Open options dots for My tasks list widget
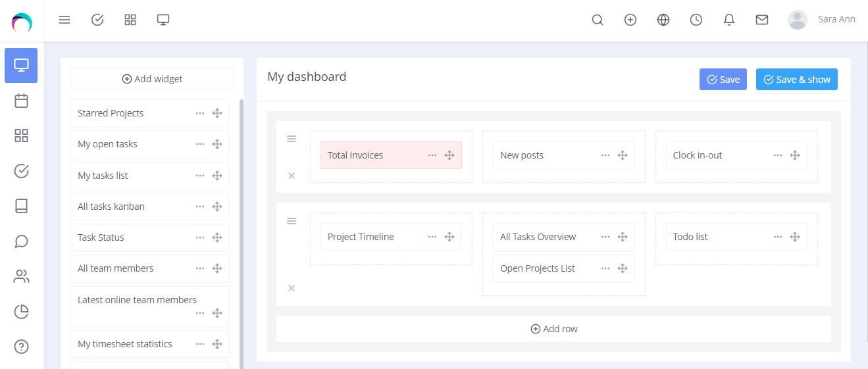Screen dimensions: 868x369 pyautogui.click(x=200, y=176)
